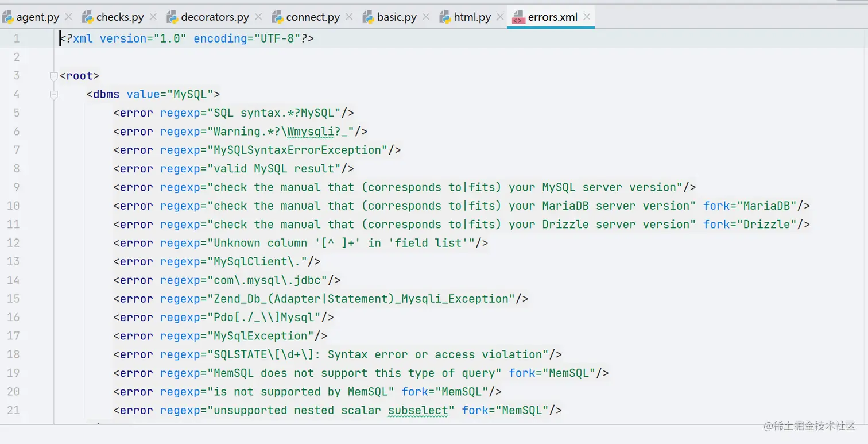Close the decorators.py tab
The height and width of the screenshot is (444, 868).
point(258,17)
